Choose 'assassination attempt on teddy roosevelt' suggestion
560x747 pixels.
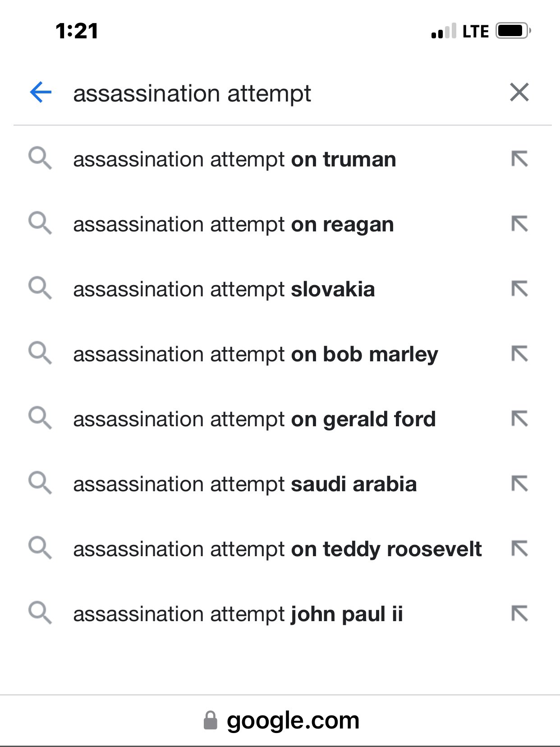coord(277,549)
